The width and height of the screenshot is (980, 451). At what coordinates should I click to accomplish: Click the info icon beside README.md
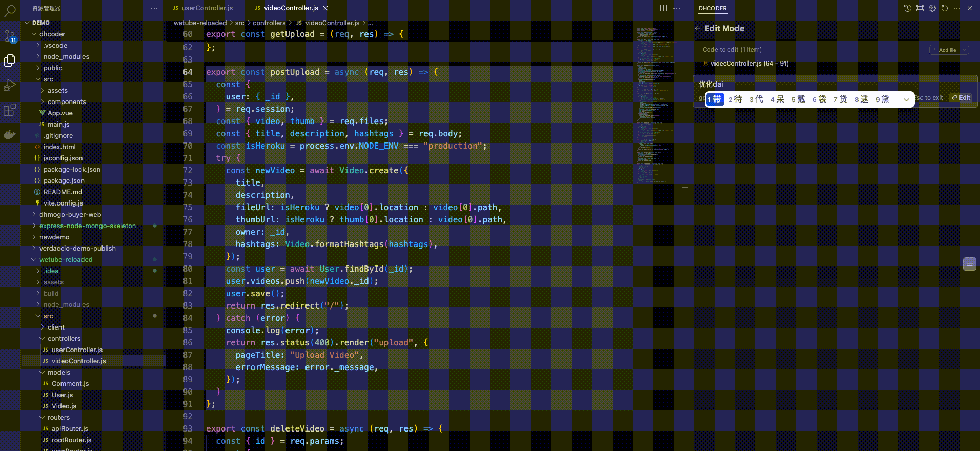[x=37, y=192]
